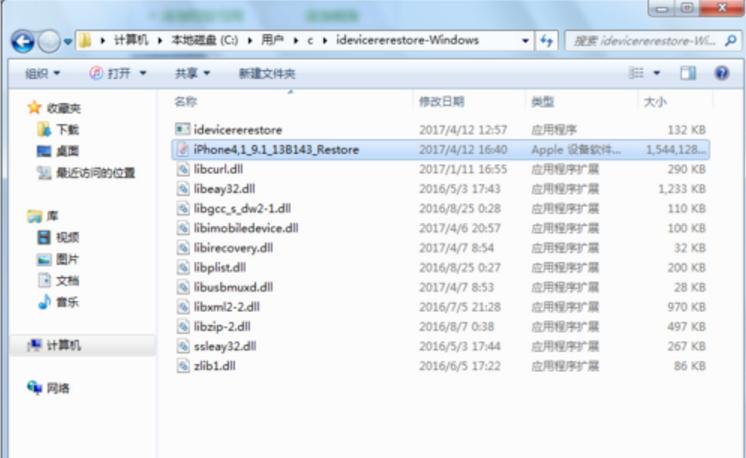This screenshot has height=458, width=746.
Task: Open the 共享 menu
Action: pyautogui.click(x=192, y=74)
